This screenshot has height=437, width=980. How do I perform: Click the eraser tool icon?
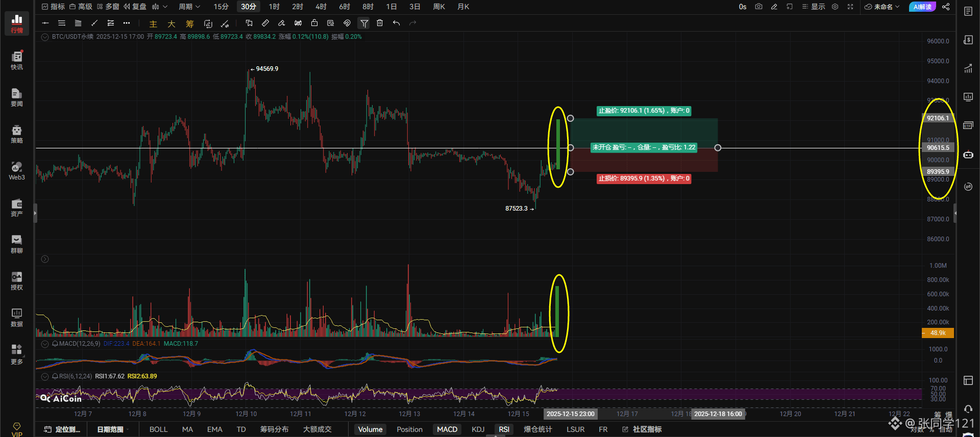pyautogui.click(x=282, y=23)
